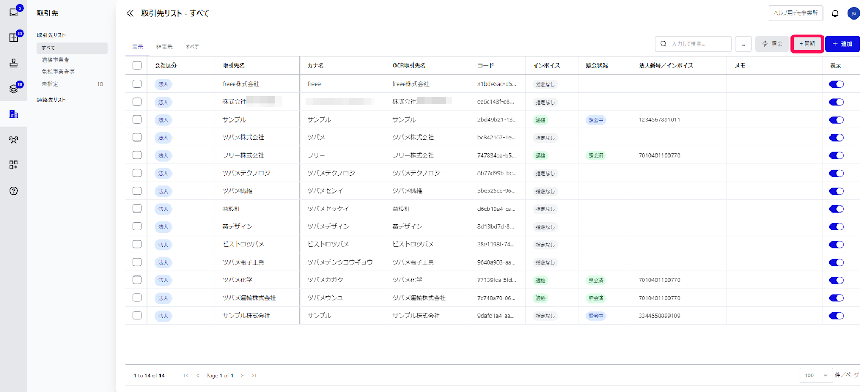Switch to the すべて tab
868x392 pixels.
coord(192,47)
